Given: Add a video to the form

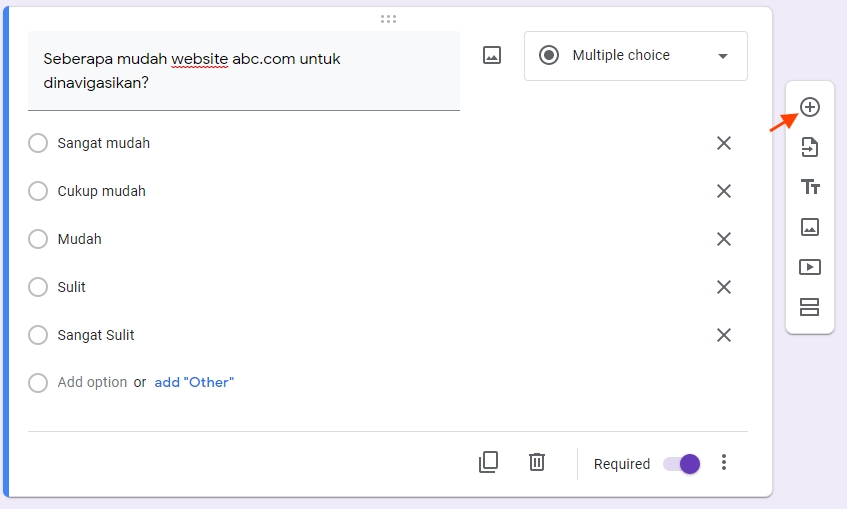Looking at the screenshot, I should (x=810, y=267).
